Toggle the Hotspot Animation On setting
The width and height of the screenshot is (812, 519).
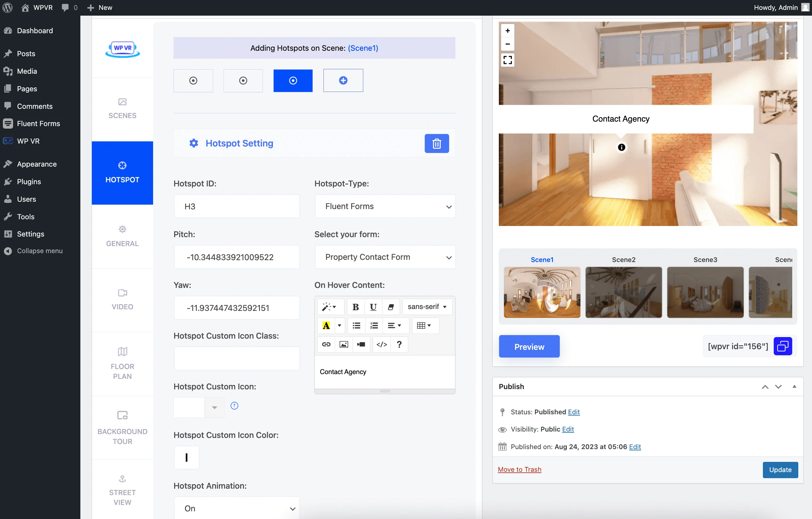click(237, 507)
